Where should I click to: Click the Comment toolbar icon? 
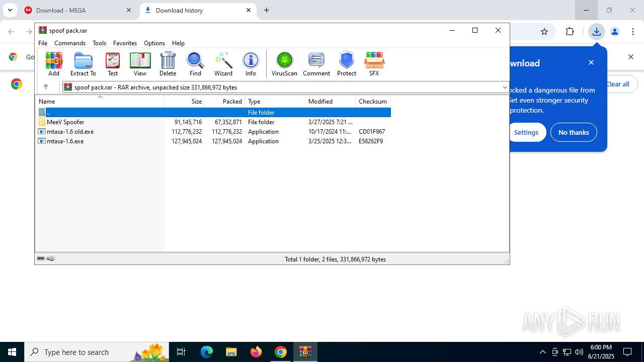(316, 64)
